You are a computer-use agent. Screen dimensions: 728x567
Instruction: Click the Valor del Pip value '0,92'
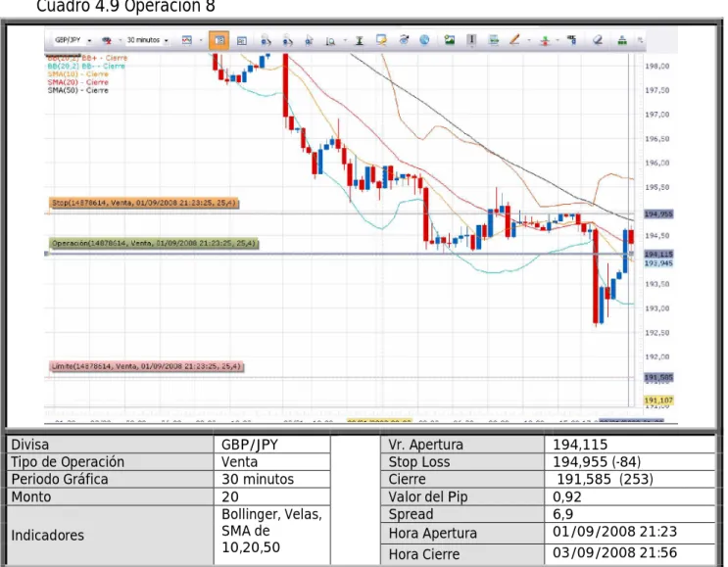(x=630, y=496)
